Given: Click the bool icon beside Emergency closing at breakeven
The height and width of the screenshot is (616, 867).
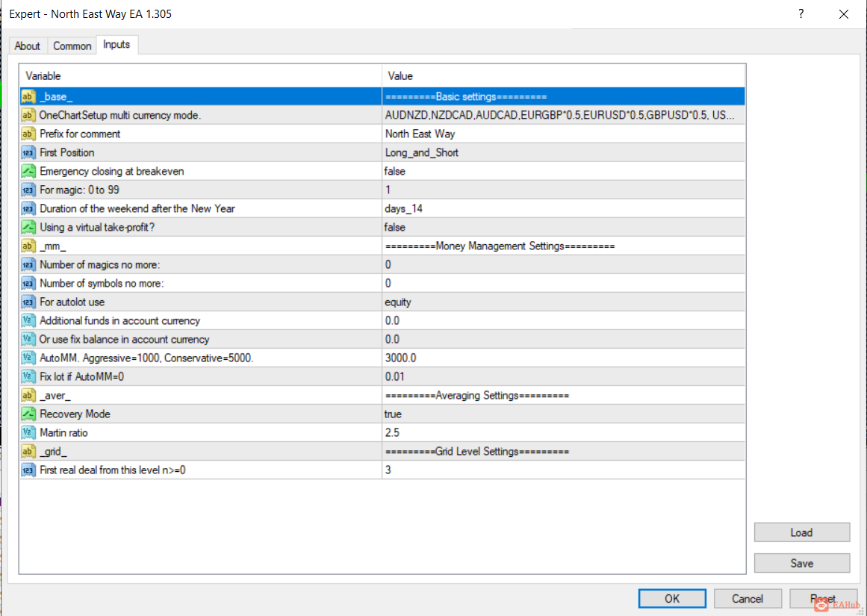Looking at the screenshot, I should [28, 172].
